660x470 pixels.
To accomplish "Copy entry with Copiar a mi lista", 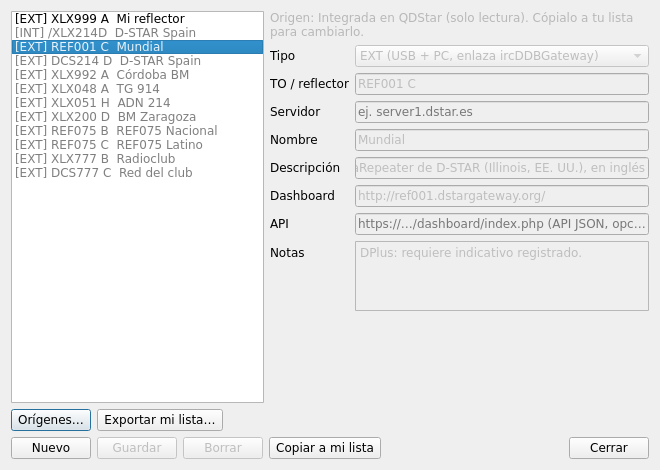I will click(325, 448).
